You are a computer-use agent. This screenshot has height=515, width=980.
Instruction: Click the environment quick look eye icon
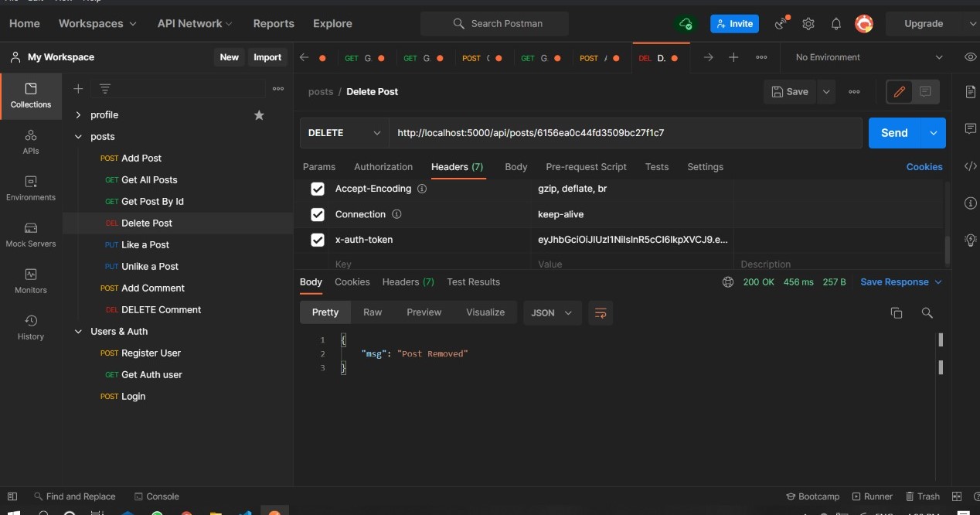[x=970, y=57]
